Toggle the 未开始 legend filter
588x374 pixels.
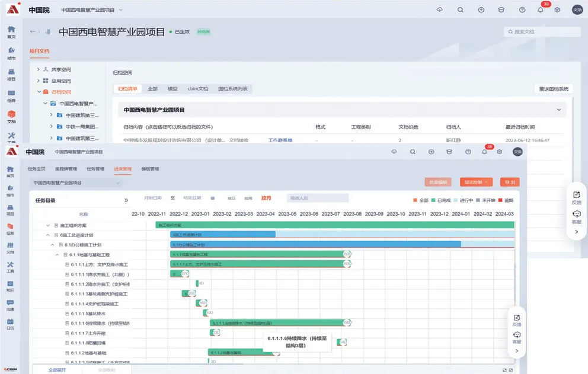pos(485,200)
